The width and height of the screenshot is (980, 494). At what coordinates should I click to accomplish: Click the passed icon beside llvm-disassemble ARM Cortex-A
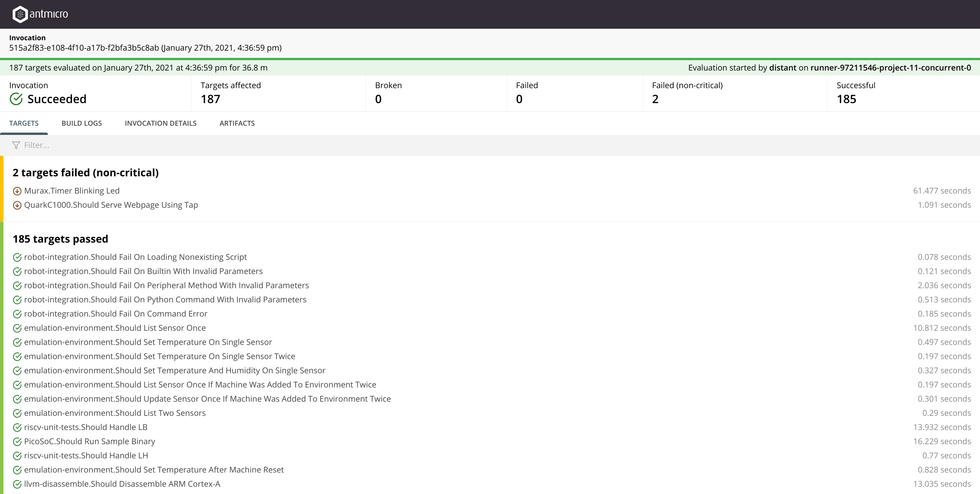pos(17,484)
